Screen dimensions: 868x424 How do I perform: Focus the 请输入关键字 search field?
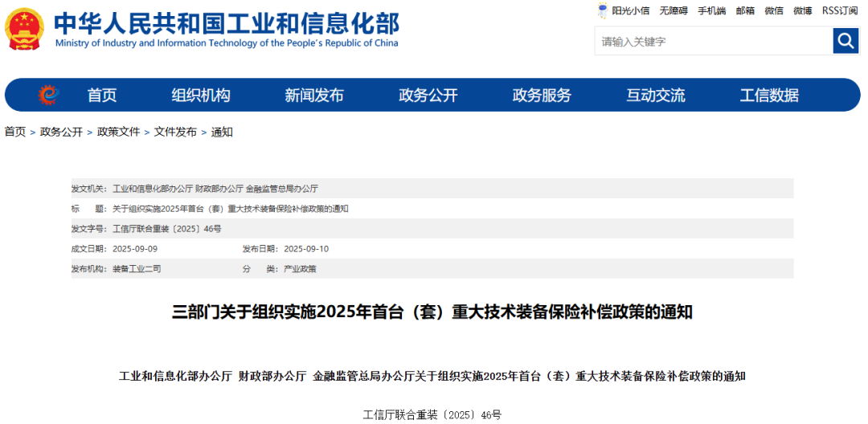pyautogui.click(x=714, y=41)
